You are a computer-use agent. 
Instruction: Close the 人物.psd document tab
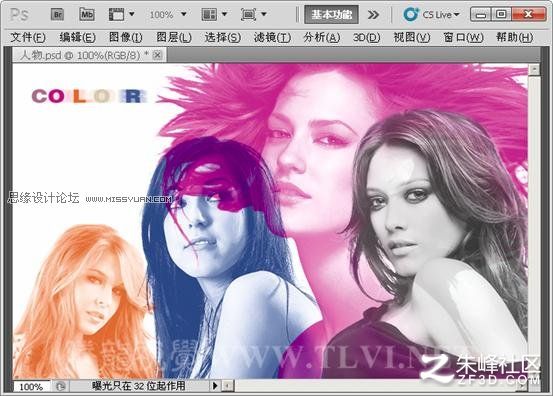[158, 55]
